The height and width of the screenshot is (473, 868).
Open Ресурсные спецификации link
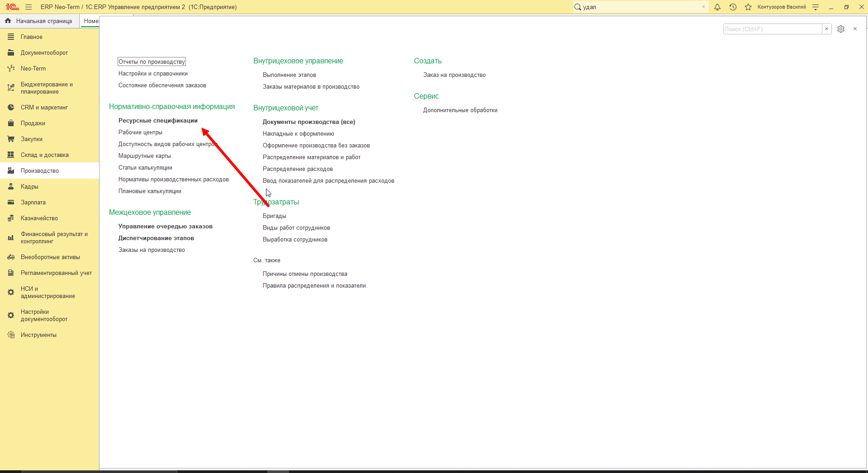coord(158,121)
